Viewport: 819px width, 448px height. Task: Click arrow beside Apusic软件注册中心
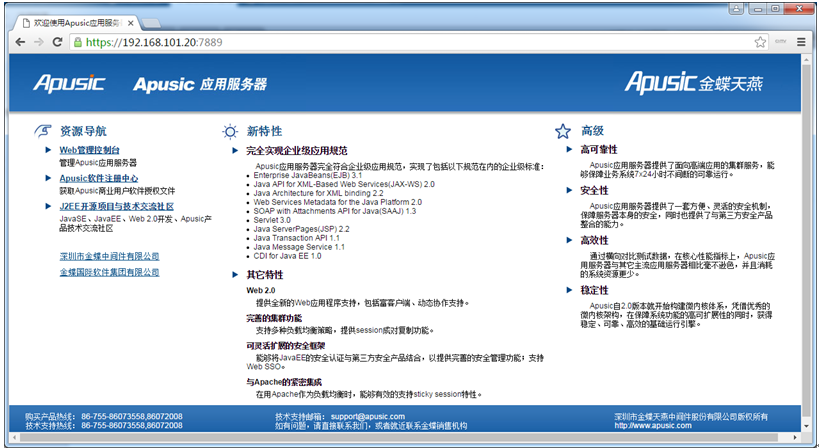[x=48, y=179]
